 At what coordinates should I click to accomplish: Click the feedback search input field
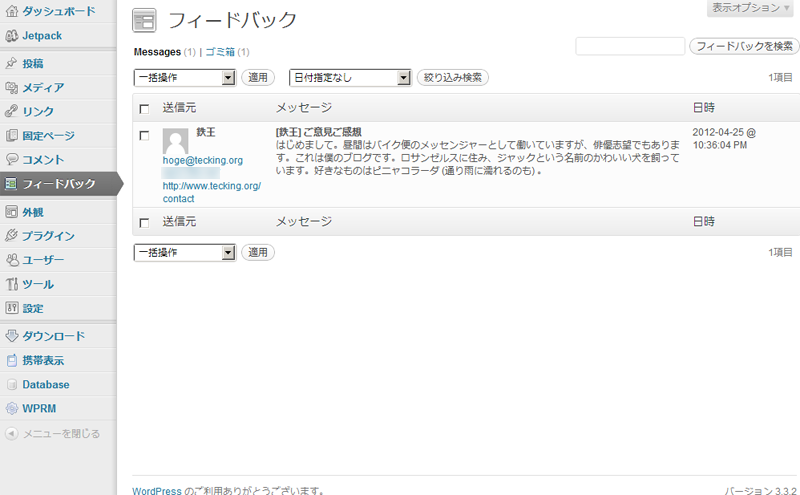pos(630,46)
